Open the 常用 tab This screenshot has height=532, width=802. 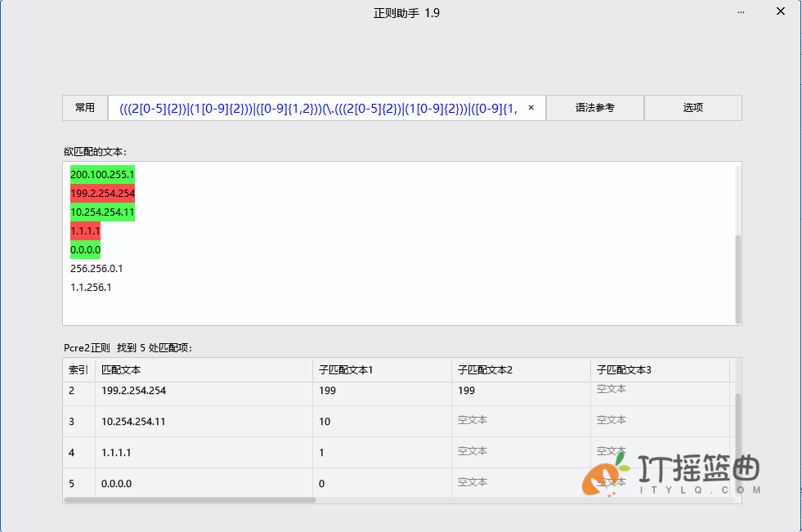tap(84, 107)
